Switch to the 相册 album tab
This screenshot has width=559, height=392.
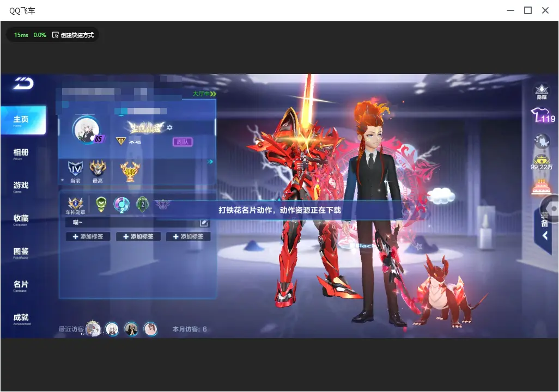click(x=21, y=154)
